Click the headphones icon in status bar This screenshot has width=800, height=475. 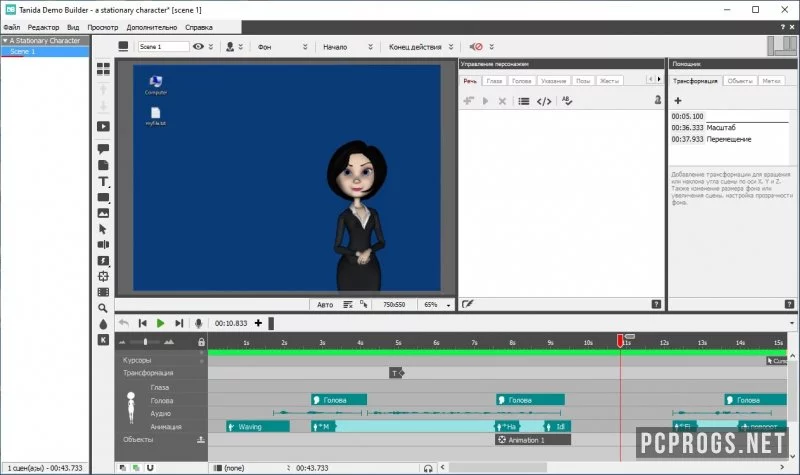pos(428,468)
